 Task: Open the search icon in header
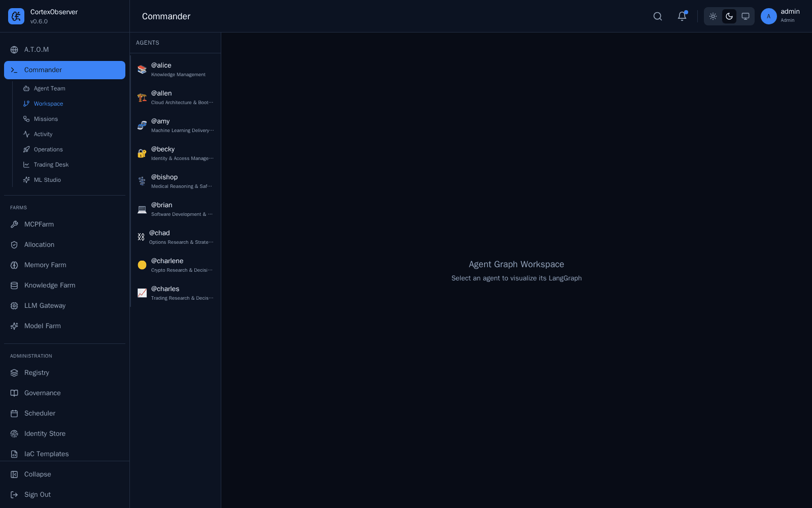658,16
